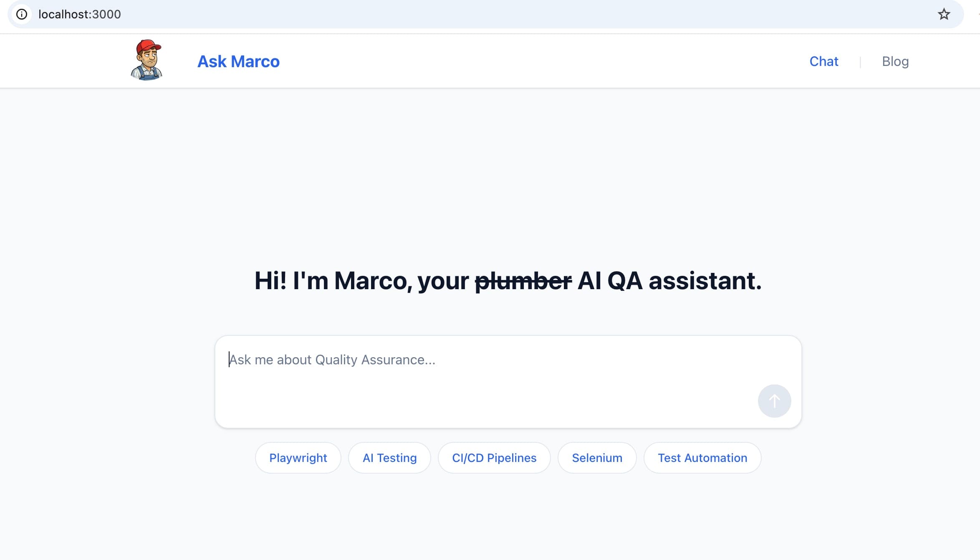Click the CI/CD Pipelines suggestion
The width and height of the screenshot is (980, 560).
pyautogui.click(x=494, y=458)
